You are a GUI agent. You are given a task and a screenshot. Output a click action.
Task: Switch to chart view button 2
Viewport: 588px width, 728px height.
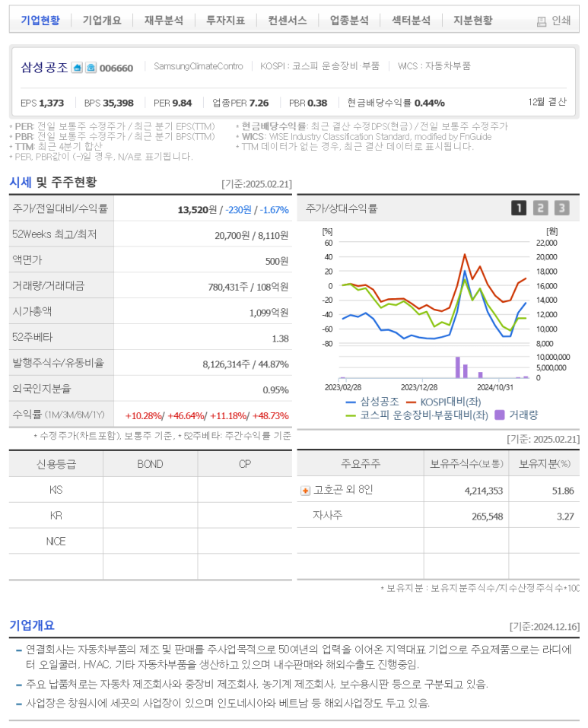[540, 208]
